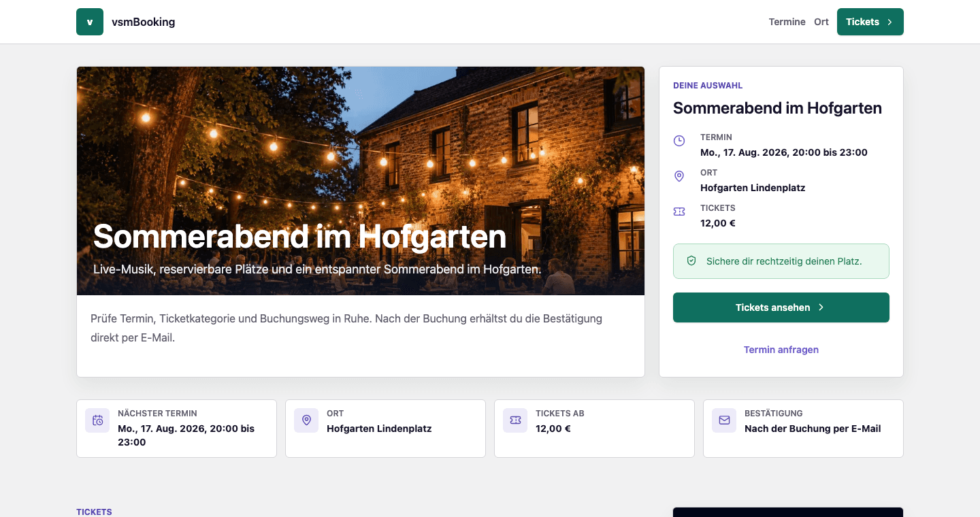Click the ticket icon on Tickets ab card
Viewport: 980px width, 517px height.
(x=515, y=420)
